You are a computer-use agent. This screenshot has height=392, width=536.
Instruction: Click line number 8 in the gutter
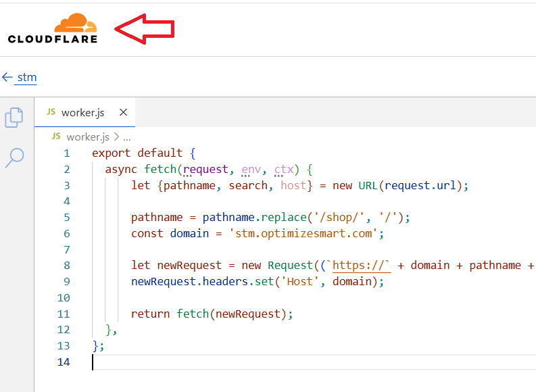[x=66, y=266]
